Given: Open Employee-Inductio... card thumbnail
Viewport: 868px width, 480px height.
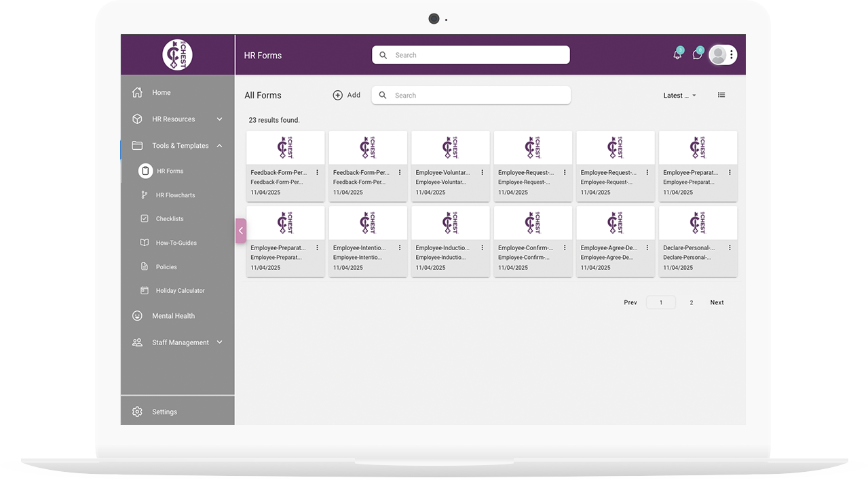Looking at the screenshot, I should click(x=451, y=223).
